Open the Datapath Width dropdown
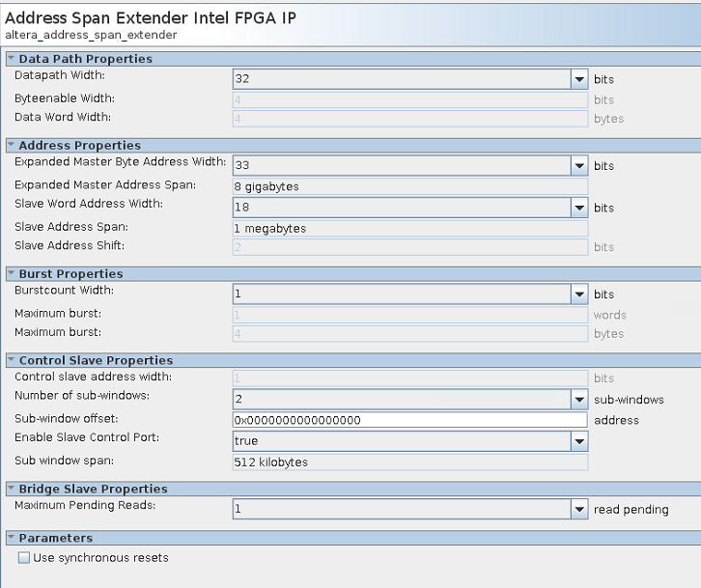Image resolution: width=701 pixels, height=588 pixels. point(579,79)
